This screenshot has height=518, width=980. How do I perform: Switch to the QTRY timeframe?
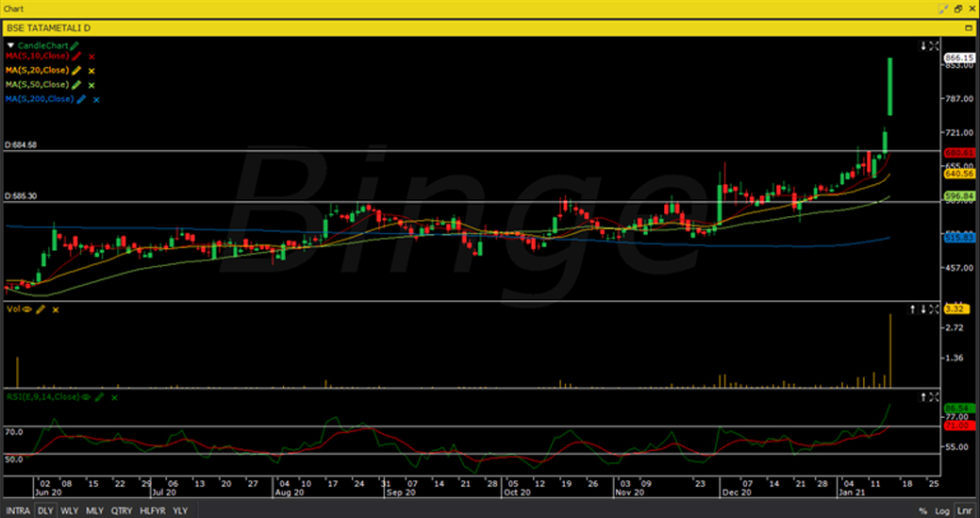tap(122, 510)
